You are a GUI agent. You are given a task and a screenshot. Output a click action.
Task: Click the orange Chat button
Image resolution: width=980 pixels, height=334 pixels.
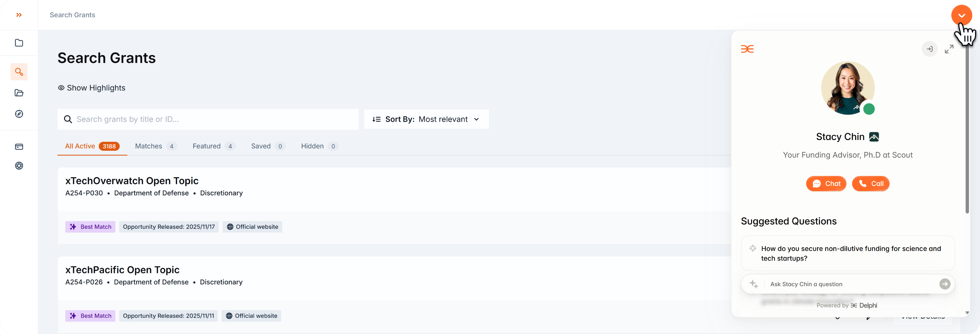pyautogui.click(x=826, y=184)
